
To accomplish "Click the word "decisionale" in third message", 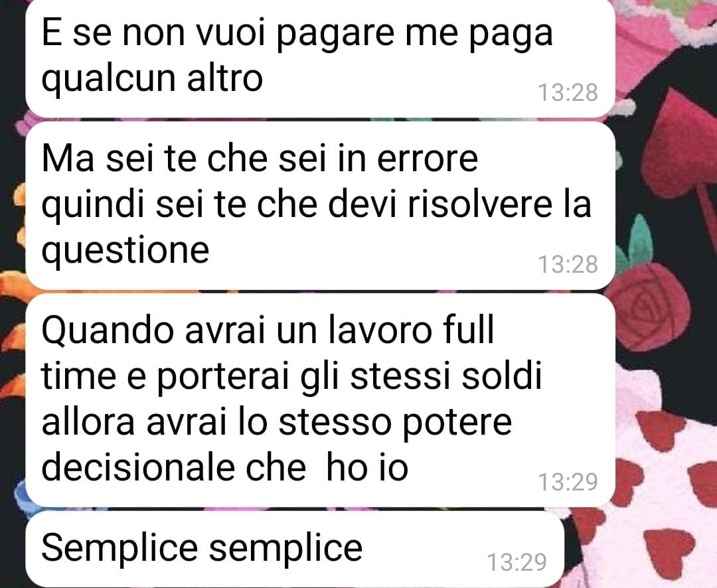I will 138,468.
